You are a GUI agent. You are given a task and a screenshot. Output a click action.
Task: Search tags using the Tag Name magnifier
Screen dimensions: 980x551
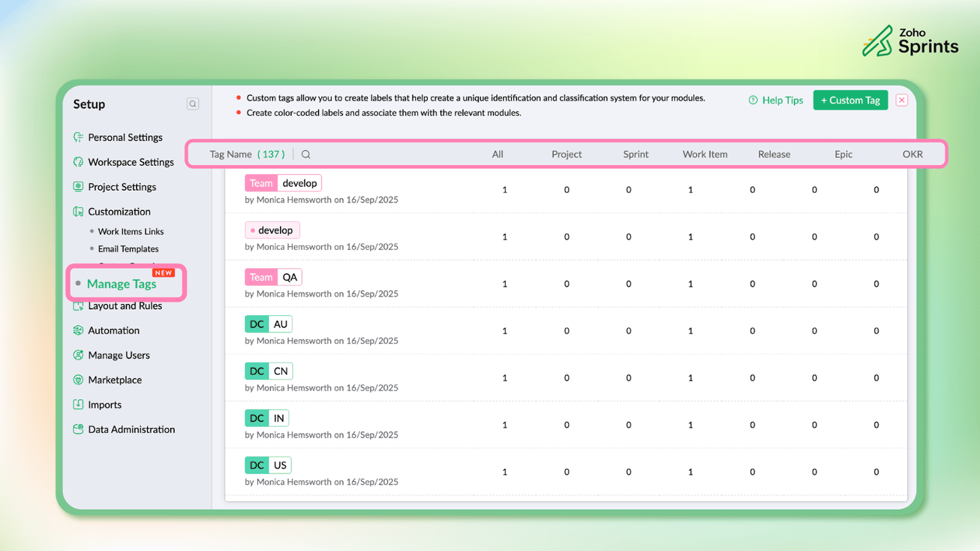(306, 154)
